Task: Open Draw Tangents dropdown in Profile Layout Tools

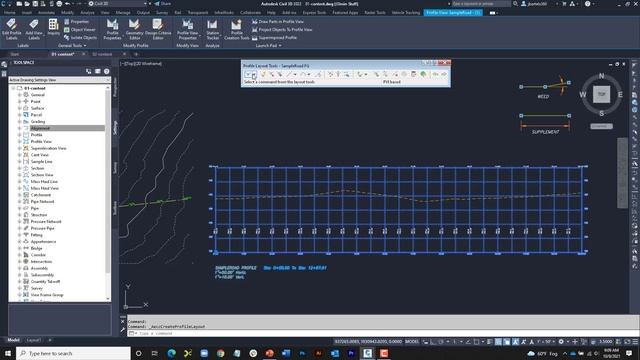Action: (254, 74)
